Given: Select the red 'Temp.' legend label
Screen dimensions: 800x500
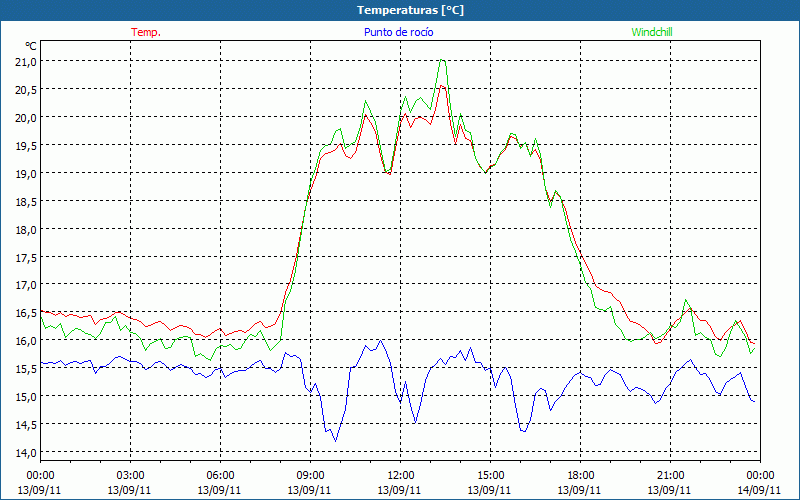Looking at the screenshot, I should pos(146,32).
